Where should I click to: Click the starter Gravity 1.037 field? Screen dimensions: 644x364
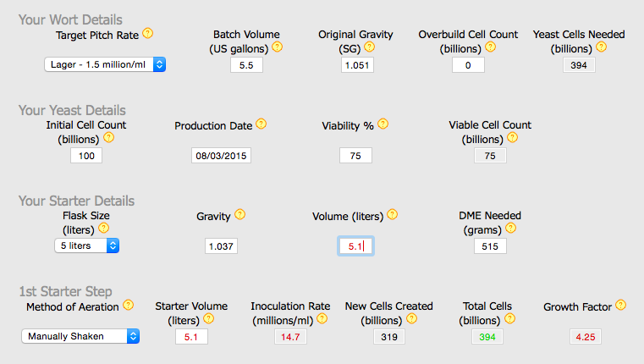coord(221,246)
